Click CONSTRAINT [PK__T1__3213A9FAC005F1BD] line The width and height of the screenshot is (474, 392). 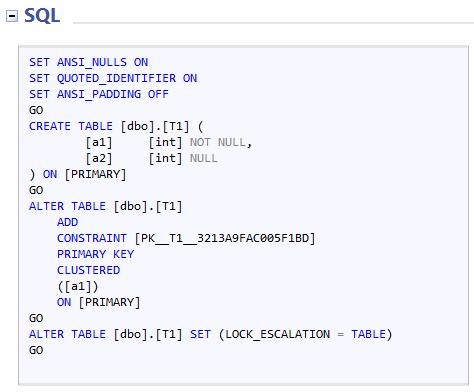point(186,238)
